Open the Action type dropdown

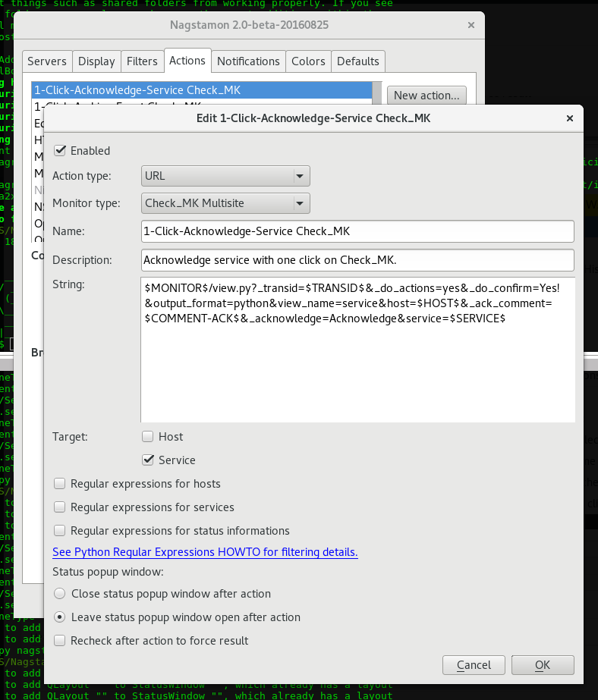pyautogui.click(x=225, y=176)
